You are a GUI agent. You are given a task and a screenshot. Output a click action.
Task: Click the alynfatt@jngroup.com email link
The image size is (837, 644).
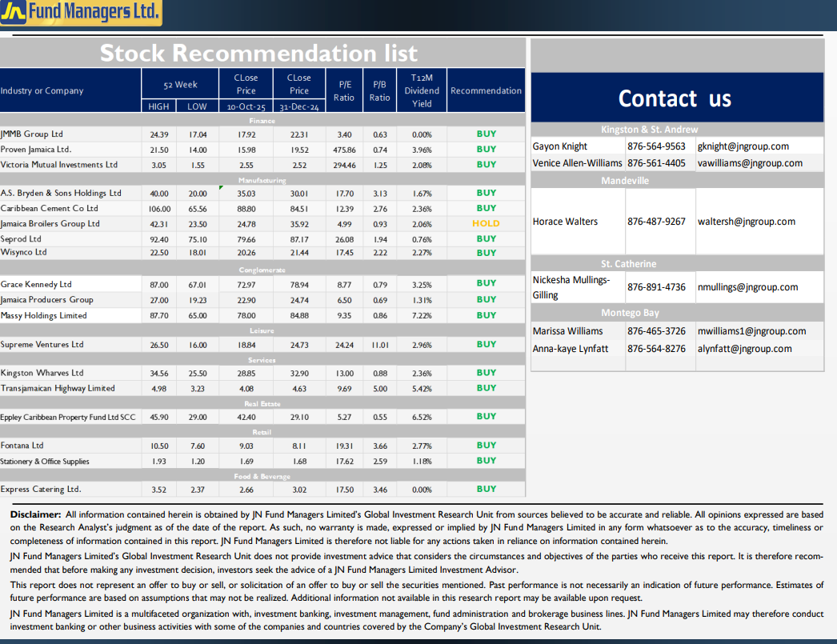[744, 349]
